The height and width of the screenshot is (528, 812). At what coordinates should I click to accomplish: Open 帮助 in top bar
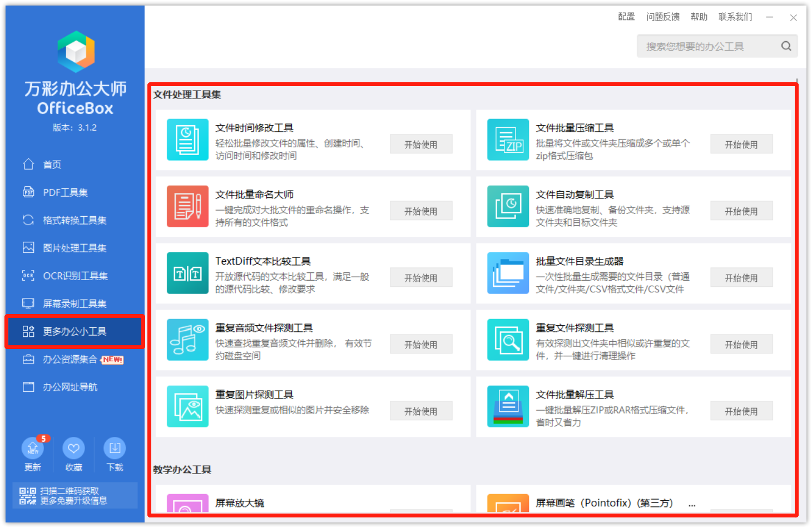pos(699,17)
